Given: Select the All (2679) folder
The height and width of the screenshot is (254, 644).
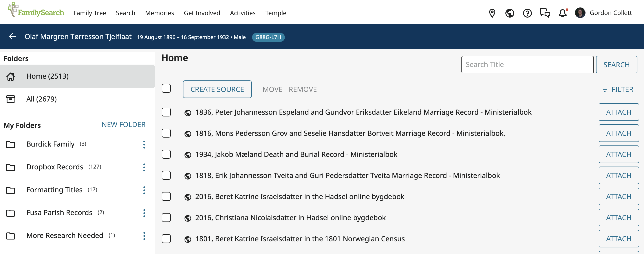Looking at the screenshot, I should click(x=77, y=99).
